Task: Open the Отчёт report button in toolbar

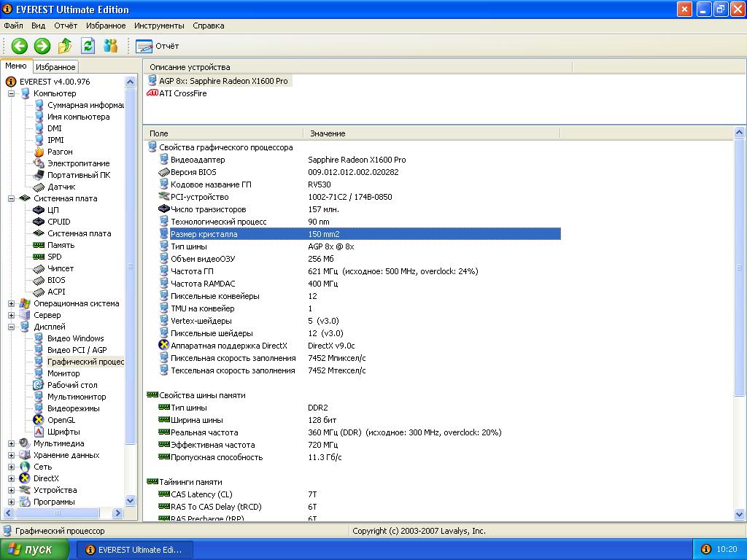Action: (x=158, y=46)
